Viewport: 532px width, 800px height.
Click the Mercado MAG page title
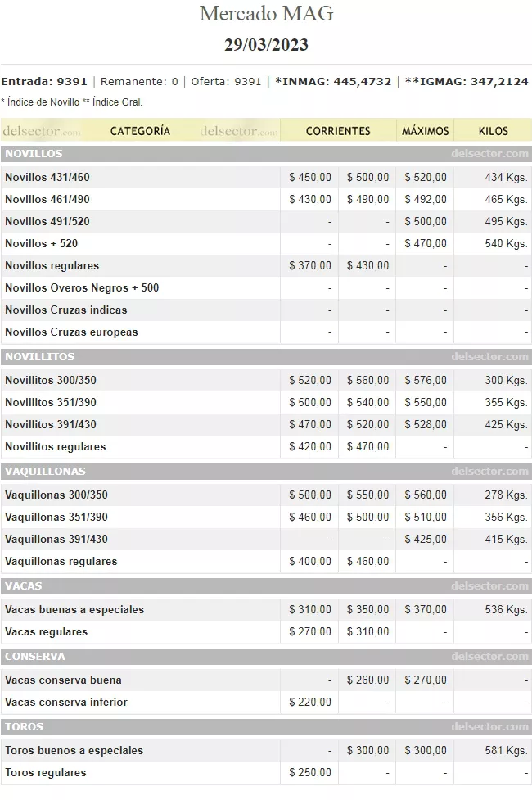[266, 14]
